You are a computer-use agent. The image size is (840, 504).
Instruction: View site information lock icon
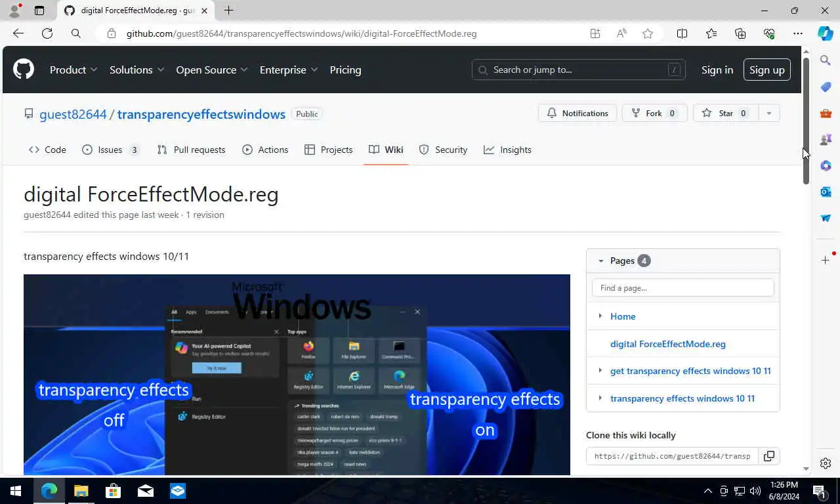112,33
